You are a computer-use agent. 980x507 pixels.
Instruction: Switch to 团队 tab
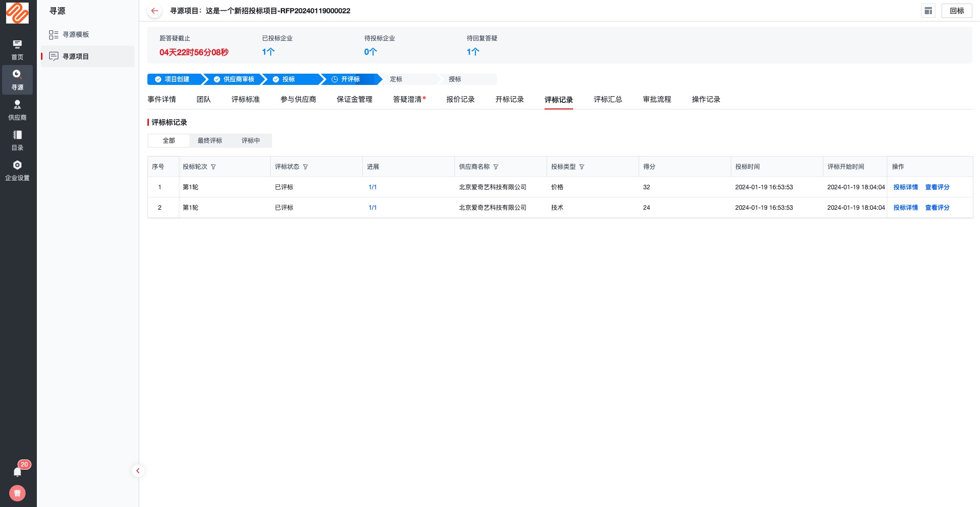click(x=204, y=99)
